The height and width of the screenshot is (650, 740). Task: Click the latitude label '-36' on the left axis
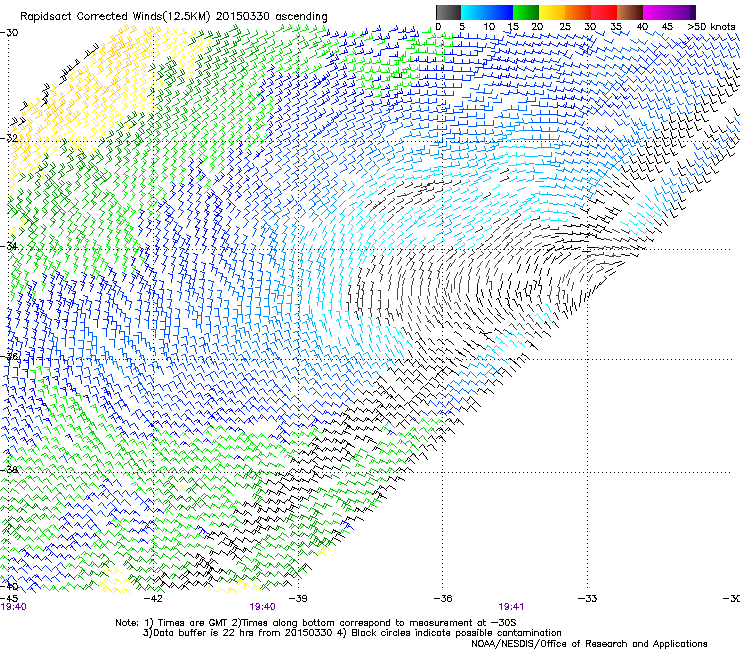10,356
